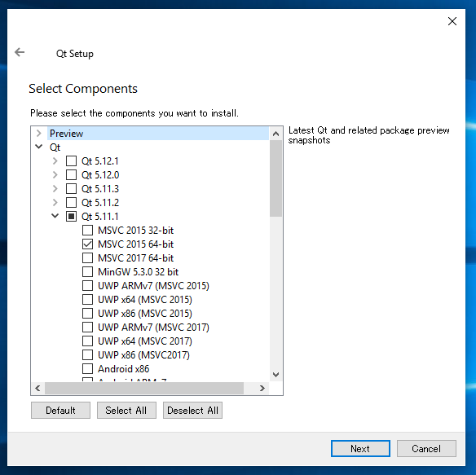Select the Qt 5.11.1 label

(100, 217)
